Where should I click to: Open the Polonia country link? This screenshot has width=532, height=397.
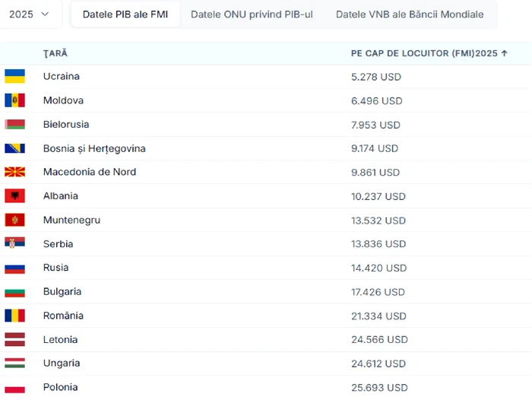(60, 387)
